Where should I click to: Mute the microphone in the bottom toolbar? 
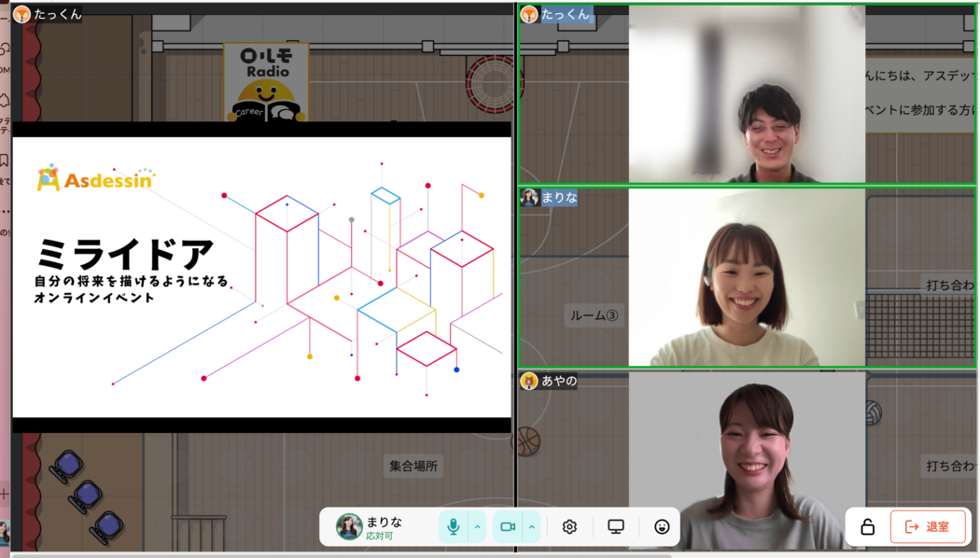(453, 527)
